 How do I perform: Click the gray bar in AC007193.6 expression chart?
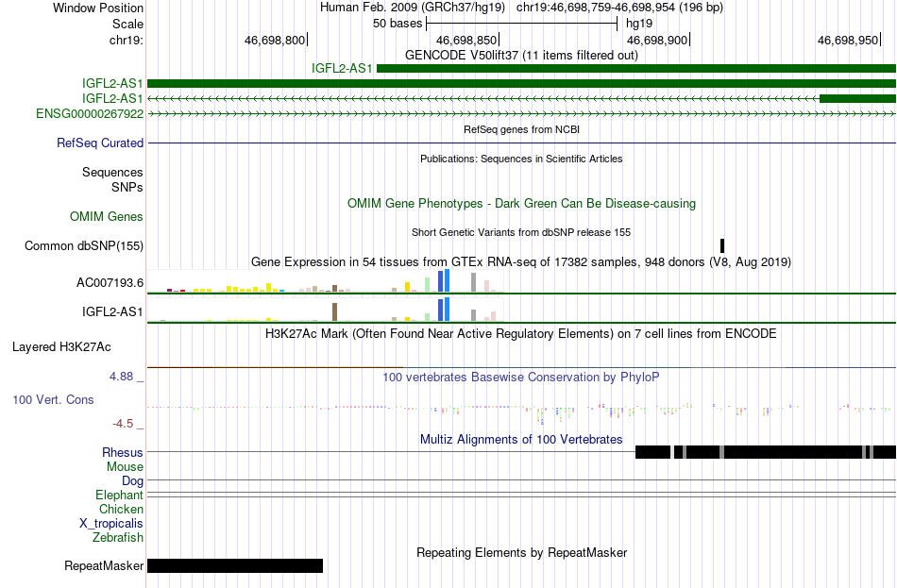click(x=474, y=282)
